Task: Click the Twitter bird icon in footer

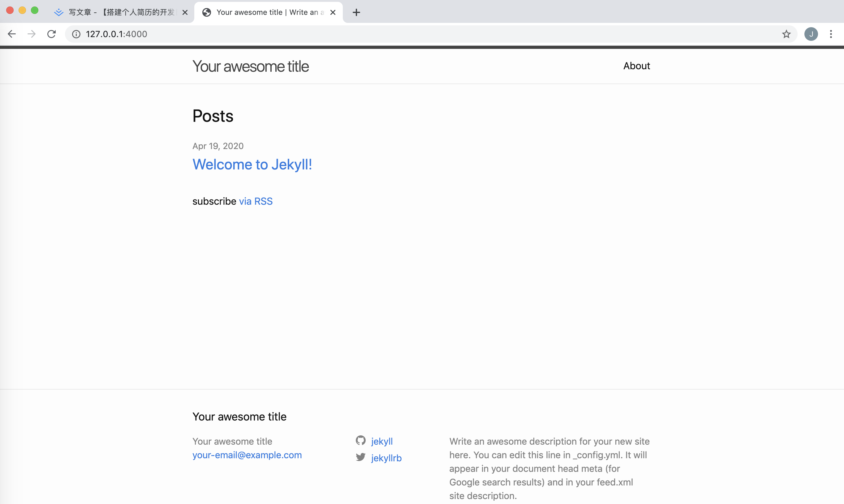Action: tap(360, 457)
